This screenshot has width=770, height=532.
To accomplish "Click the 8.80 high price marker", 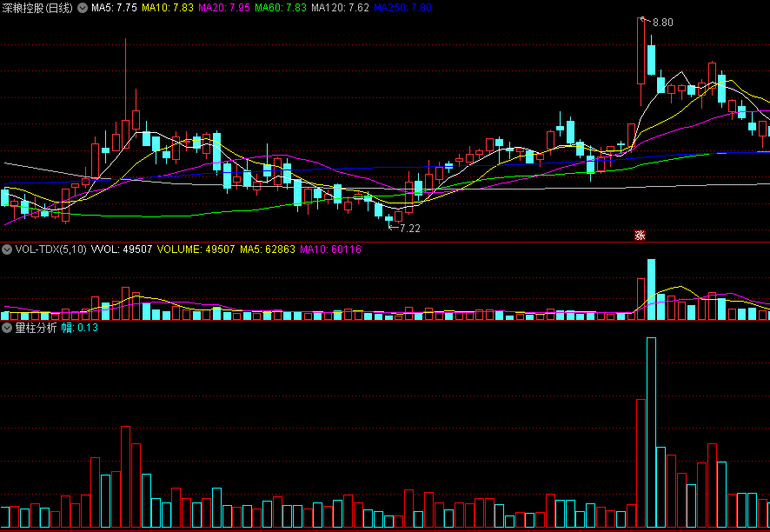I will pos(663,23).
